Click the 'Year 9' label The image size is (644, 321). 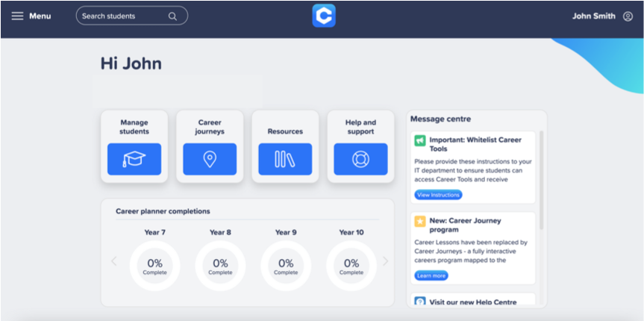tap(286, 232)
